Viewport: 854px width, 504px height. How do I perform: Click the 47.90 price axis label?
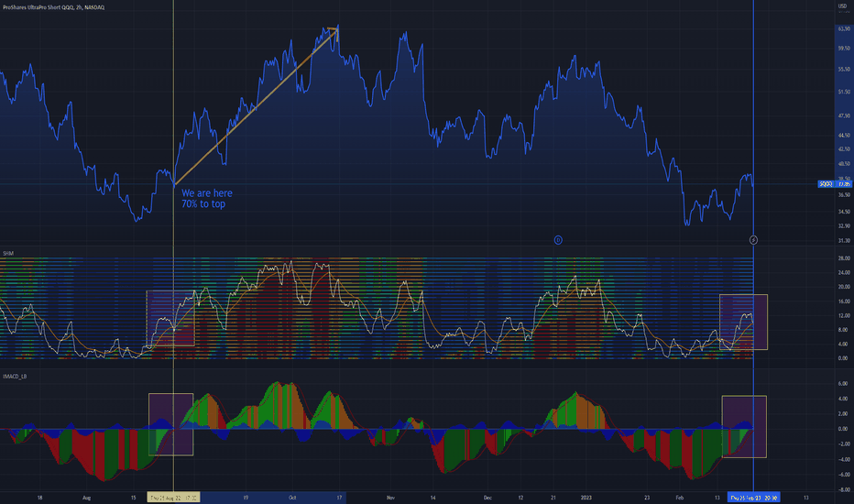click(x=844, y=116)
